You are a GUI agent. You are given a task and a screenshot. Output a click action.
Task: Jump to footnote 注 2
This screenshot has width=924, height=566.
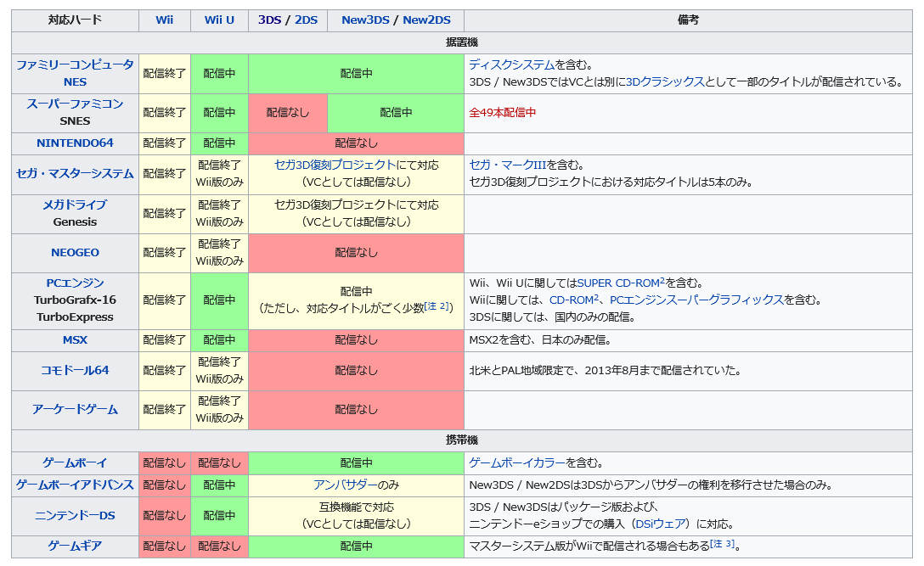(437, 305)
